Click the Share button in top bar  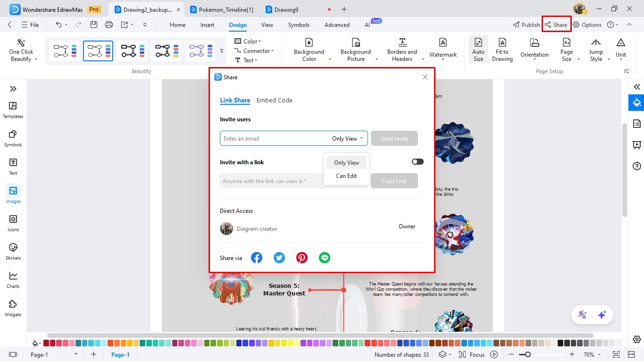point(556,25)
